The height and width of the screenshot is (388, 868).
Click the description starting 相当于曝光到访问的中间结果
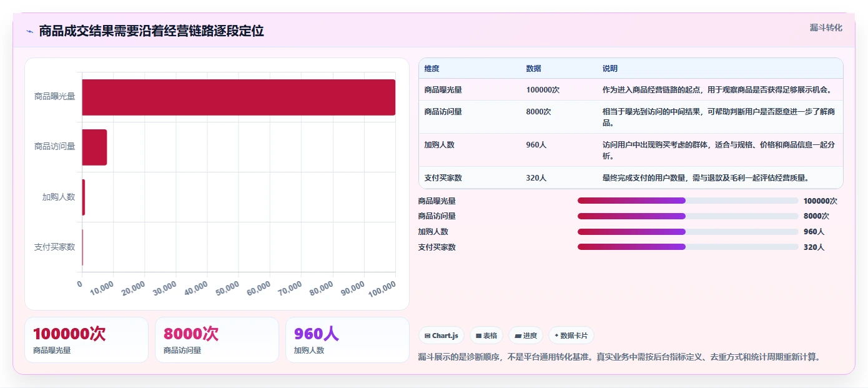(x=719, y=117)
